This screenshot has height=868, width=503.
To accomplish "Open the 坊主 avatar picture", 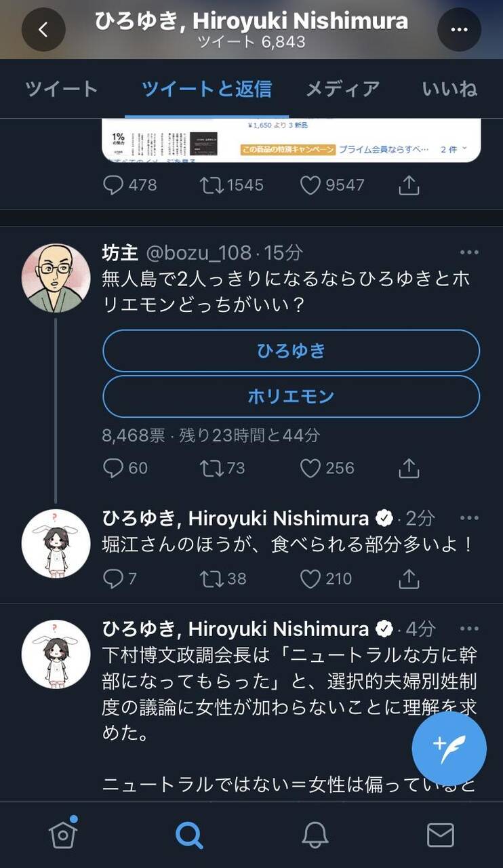I will (56, 278).
